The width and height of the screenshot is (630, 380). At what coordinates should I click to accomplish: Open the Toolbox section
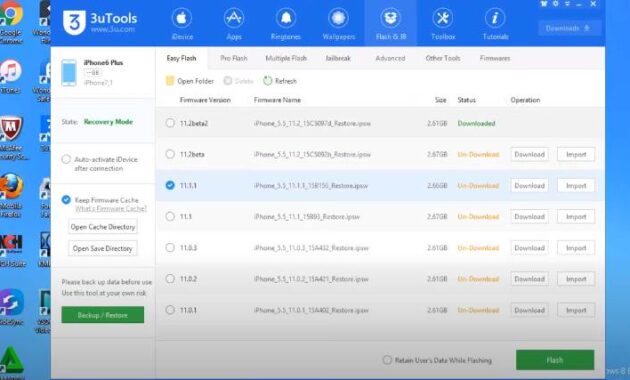click(443, 24)
